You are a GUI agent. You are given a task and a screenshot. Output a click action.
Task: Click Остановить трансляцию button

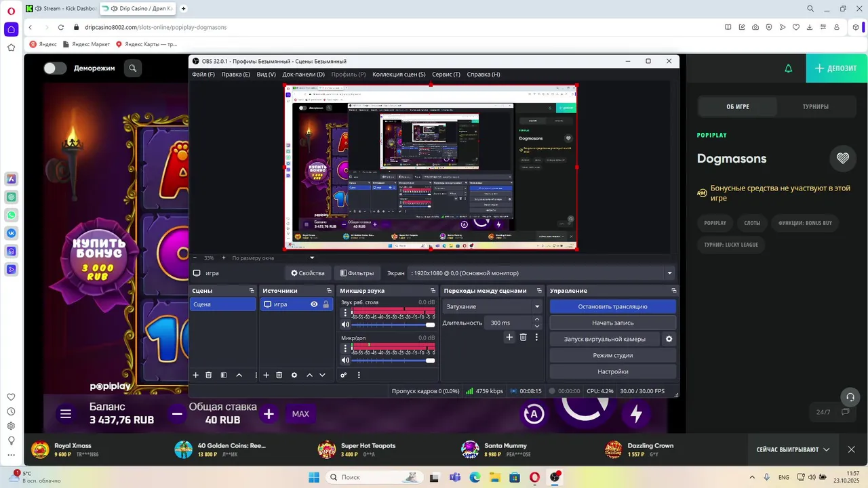pyautogui.click(x=612, y=306)
